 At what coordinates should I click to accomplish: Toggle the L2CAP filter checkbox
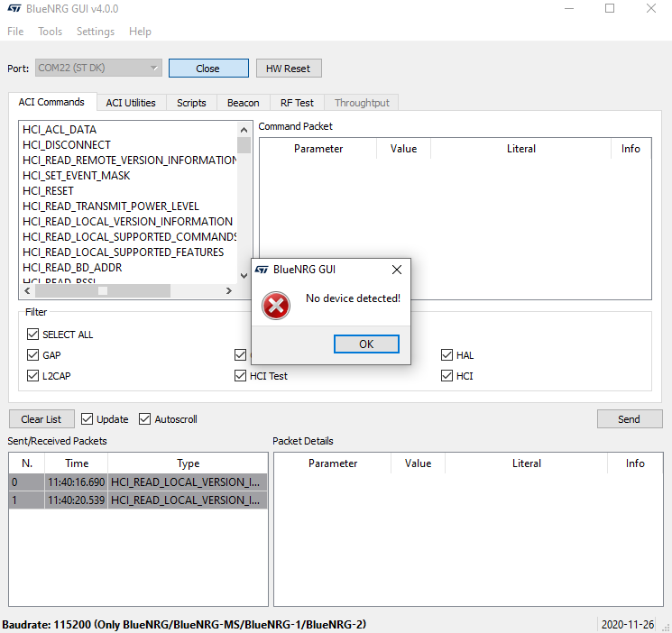pos(33,376)
